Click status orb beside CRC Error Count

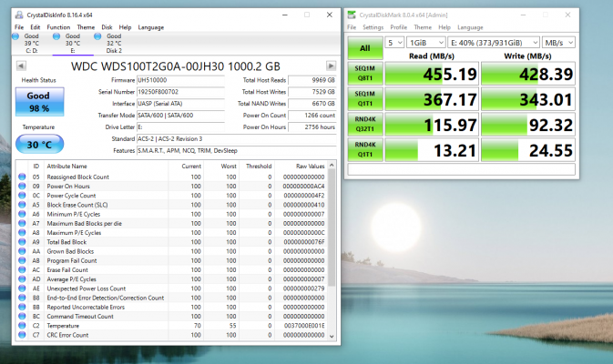(x=22, y=335)
